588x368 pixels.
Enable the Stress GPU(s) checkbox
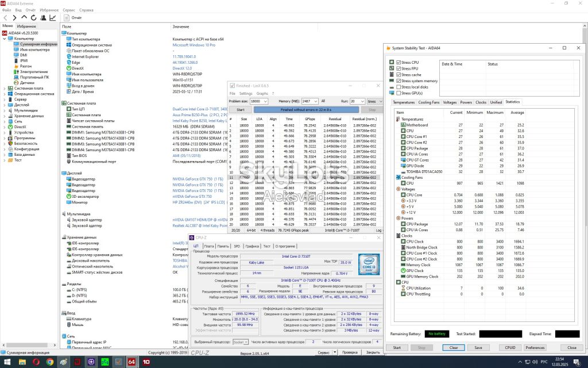[399, 93]
